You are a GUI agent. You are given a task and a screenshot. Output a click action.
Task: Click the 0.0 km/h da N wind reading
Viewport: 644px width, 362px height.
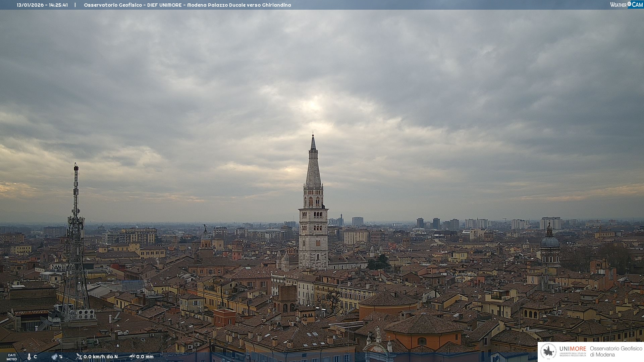[101, 357]
